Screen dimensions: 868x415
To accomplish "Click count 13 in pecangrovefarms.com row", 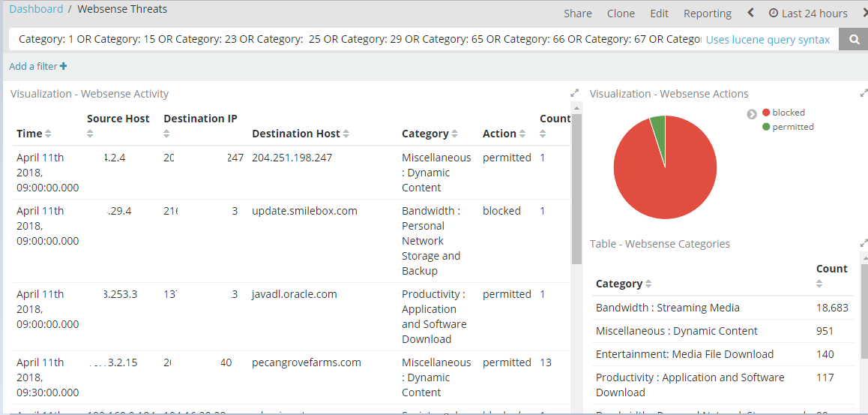I will click(545, 362).
